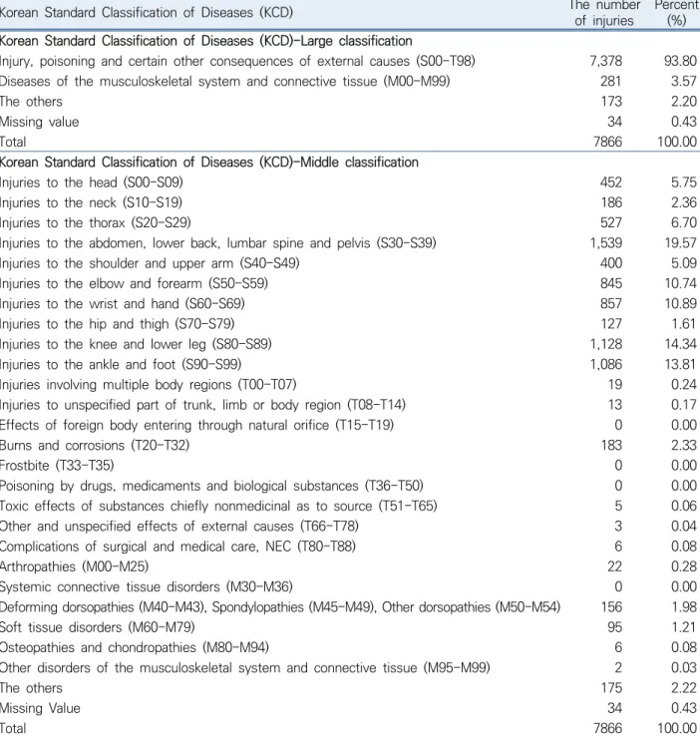
Task: Select 'Systemic connective tissue disorders' label
Action: click(147, 585)
